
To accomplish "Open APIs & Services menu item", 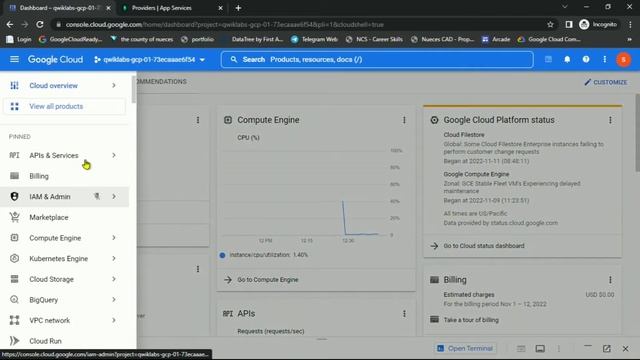I will coord(53,156).
